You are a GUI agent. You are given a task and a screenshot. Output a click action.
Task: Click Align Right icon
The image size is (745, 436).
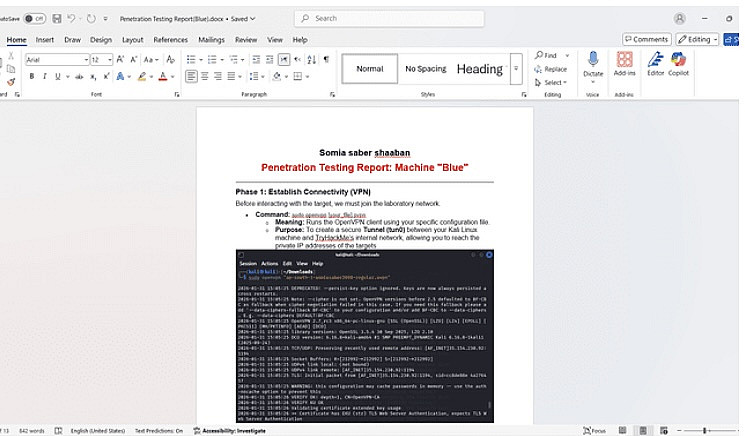[x=218, y=76]
